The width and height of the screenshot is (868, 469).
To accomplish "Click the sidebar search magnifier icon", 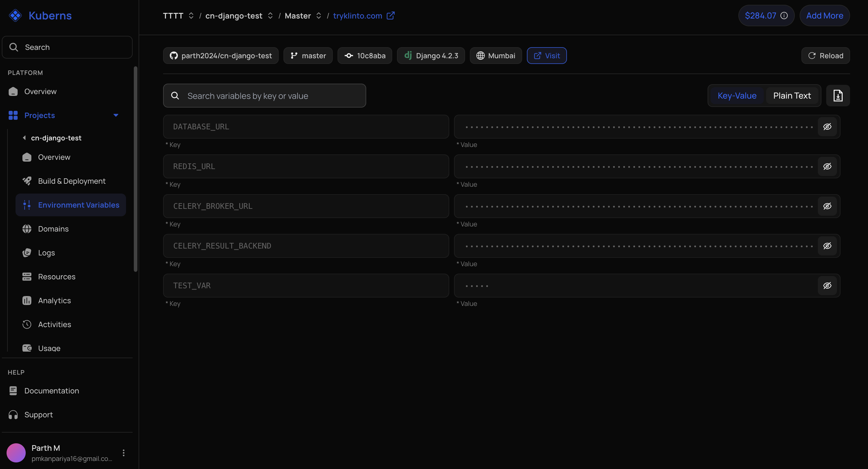I will pyautogui.click(x=13, y=47).
